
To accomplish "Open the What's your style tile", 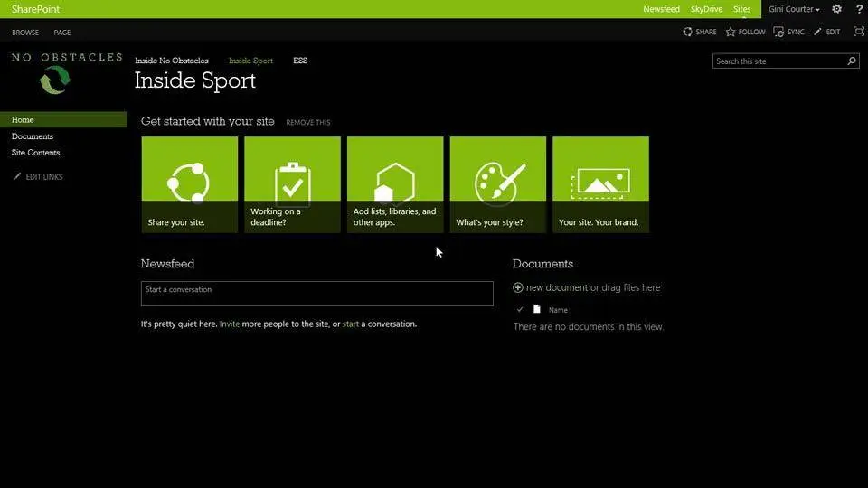I will coord(497,184).
